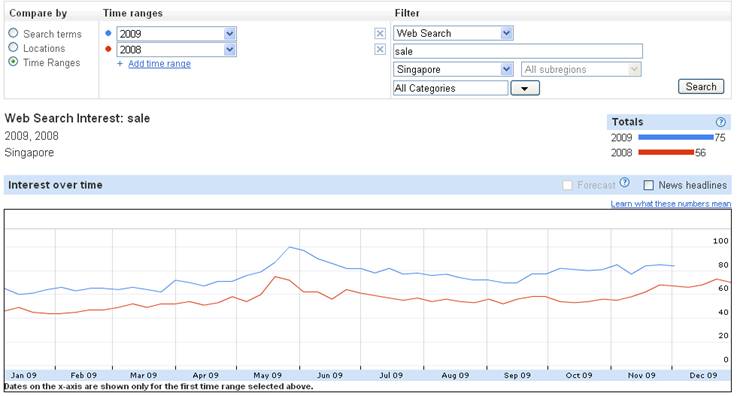The height and width of the screenshot is (396, 737).
Task: Open the 2009 time range dropdown
Action: (176, 34)
